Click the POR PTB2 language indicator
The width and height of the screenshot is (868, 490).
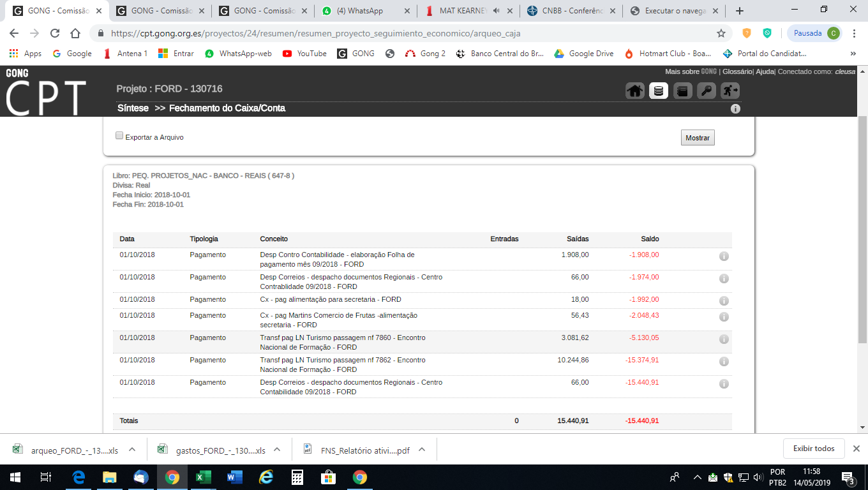(x=778, y=477)
